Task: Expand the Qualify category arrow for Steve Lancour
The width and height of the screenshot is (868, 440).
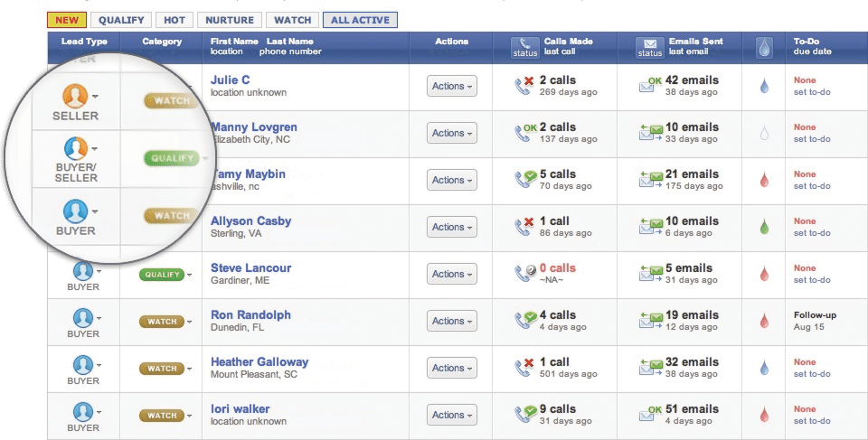Action: 189,275
